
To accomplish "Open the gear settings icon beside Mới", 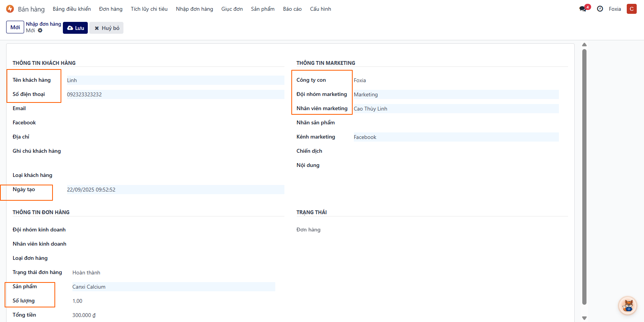I will pos(40,31).
